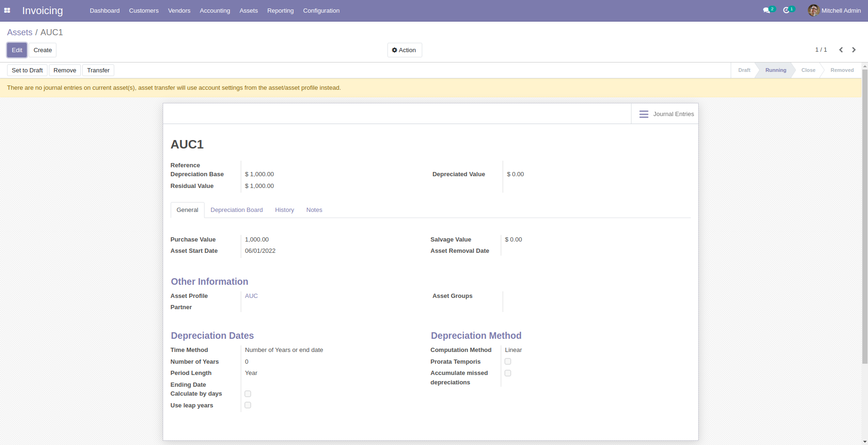868x445 pixels.
Task: Switch to the Notes tab
Action: click(x=314, y=210)
